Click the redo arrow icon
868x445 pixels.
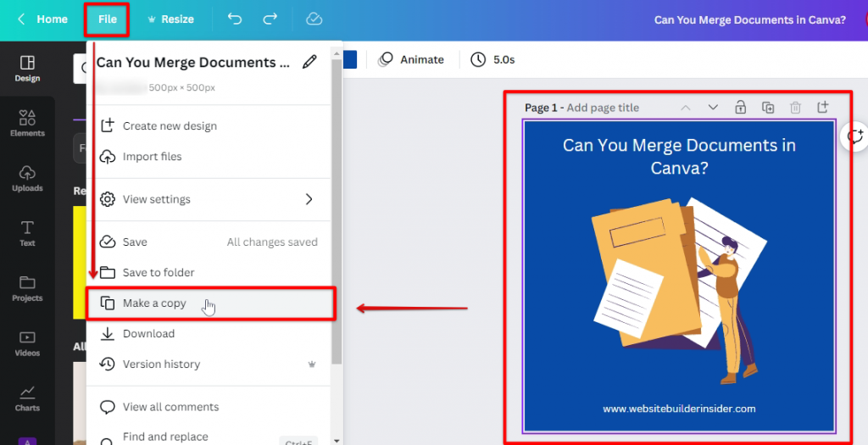[270, 19]
